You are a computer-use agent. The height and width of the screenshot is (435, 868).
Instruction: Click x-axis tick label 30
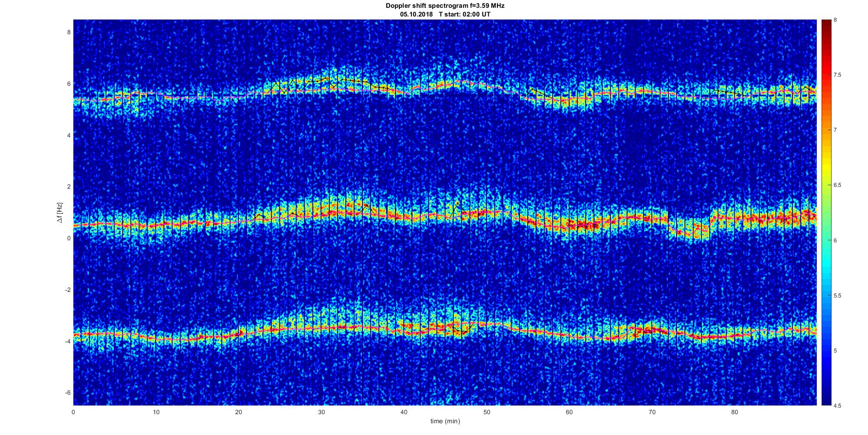coord(321,412)
